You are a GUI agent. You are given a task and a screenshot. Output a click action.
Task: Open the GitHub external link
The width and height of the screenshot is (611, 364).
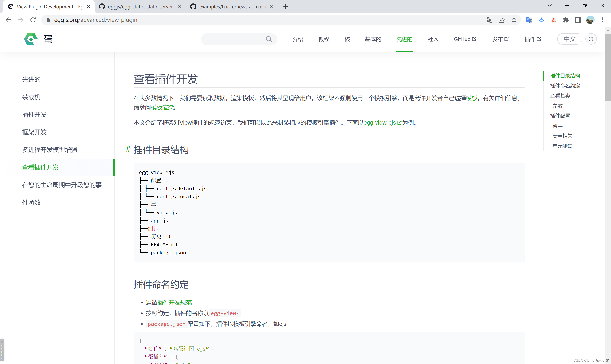click(465, 39)
